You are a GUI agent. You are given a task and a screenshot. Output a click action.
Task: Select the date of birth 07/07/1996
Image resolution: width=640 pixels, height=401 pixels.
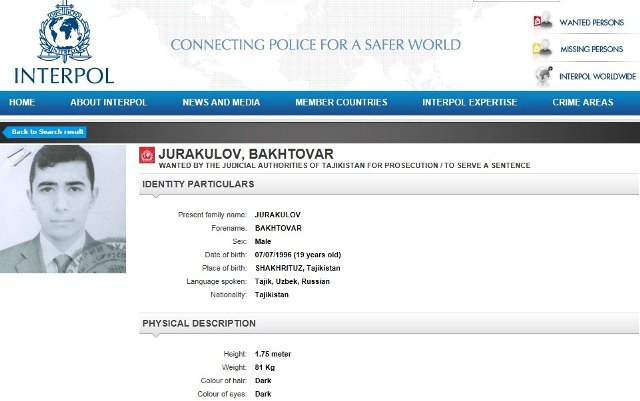click(273, 255)
